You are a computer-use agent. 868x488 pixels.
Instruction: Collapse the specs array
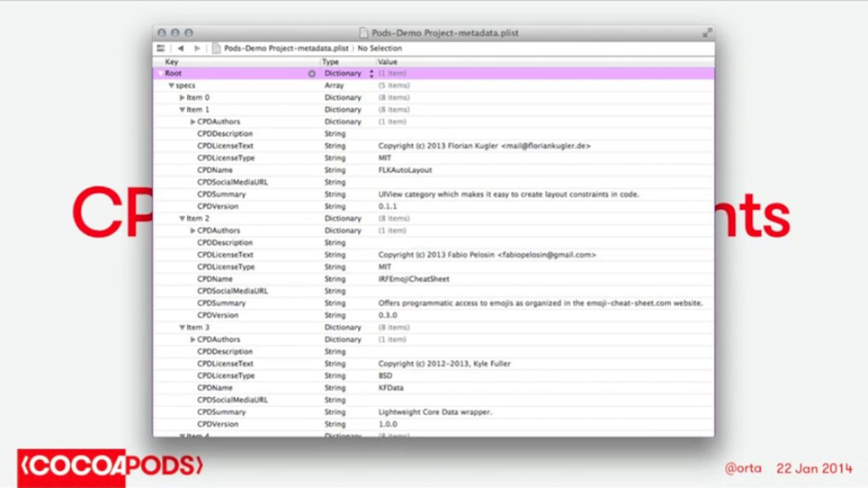pos(171,86)
